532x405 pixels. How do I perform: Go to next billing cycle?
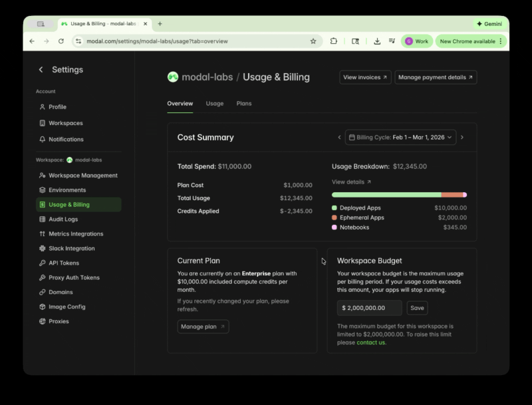click(462, 138)
